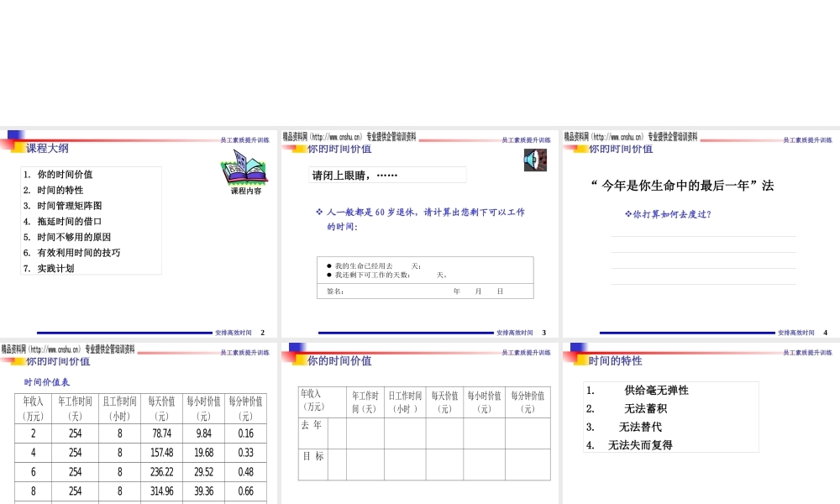Click the 签名 signature line
This screenshot has height=504, width=840.
425,291
